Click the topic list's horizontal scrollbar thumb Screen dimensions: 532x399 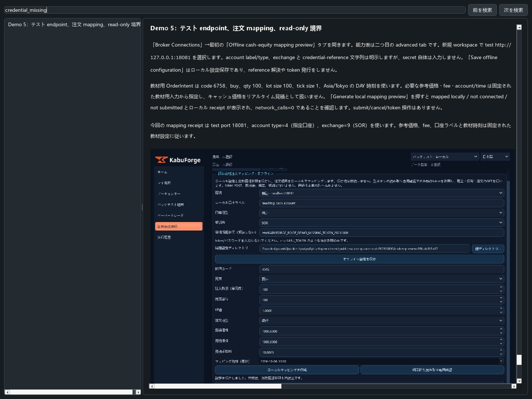point(71,392)
